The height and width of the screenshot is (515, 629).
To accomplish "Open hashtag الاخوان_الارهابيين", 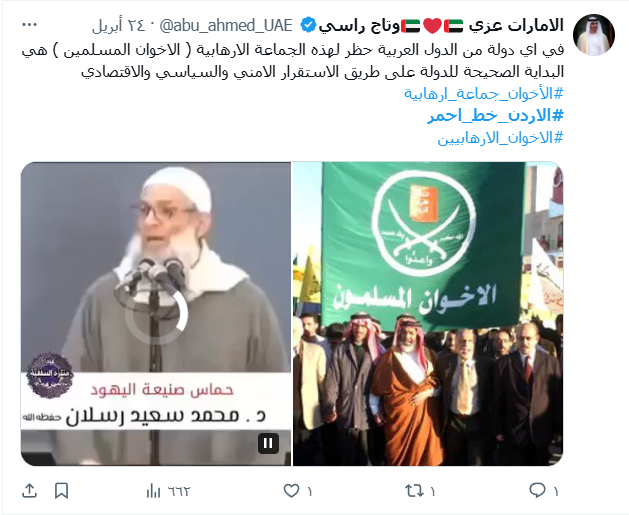I will pyautogui.click(x=500, y=138).
